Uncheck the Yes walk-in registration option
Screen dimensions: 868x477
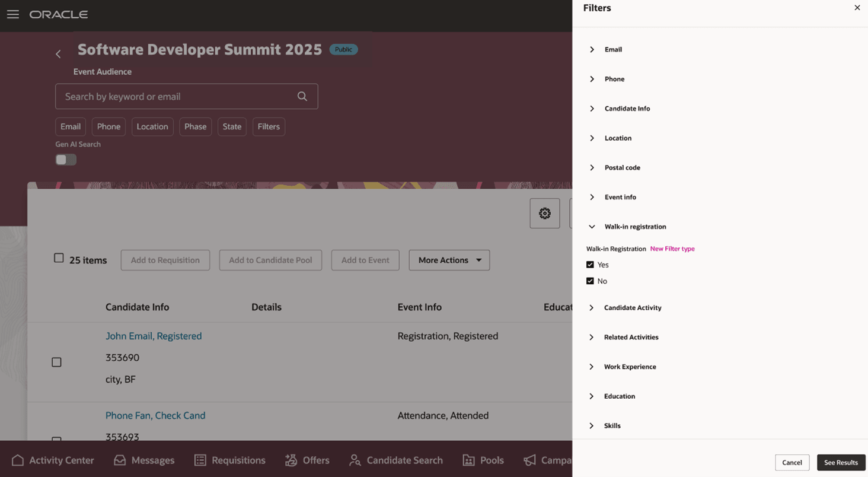point(590,265)
